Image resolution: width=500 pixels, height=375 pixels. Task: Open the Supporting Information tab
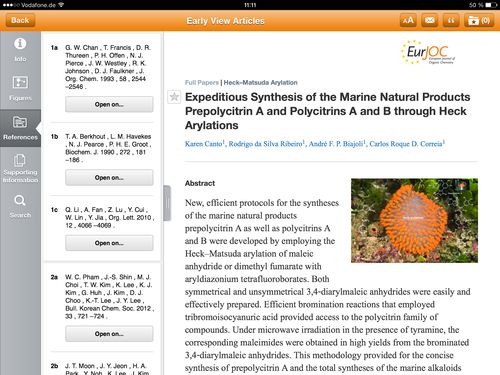click(20, 168)
